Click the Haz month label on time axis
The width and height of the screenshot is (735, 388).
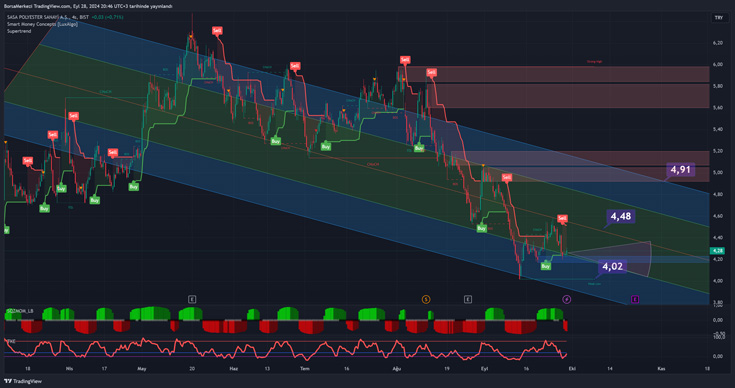(x=233, y=369)
